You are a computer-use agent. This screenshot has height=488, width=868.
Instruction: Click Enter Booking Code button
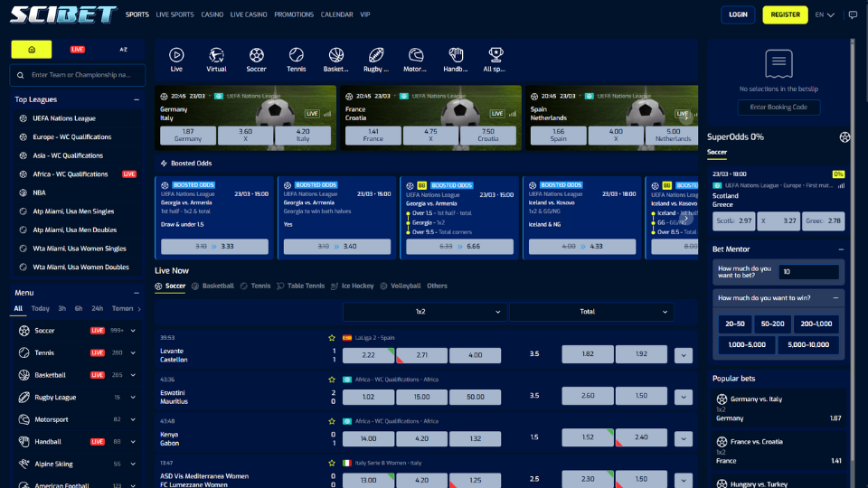point(778,108)
